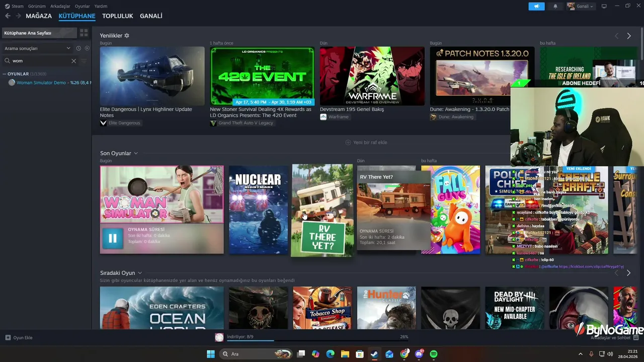
Task: Toggle recent activity clock sort icon
Action: [x=78, y=48]
